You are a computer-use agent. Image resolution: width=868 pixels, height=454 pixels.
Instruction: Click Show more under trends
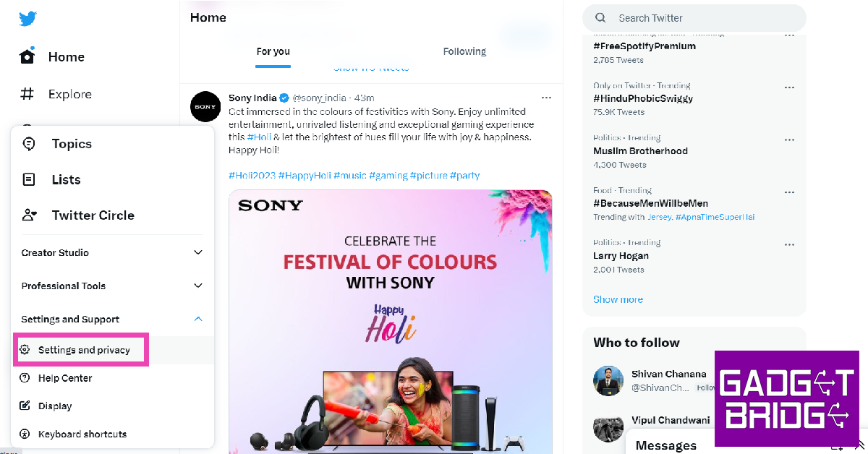(x=618, y=299)
